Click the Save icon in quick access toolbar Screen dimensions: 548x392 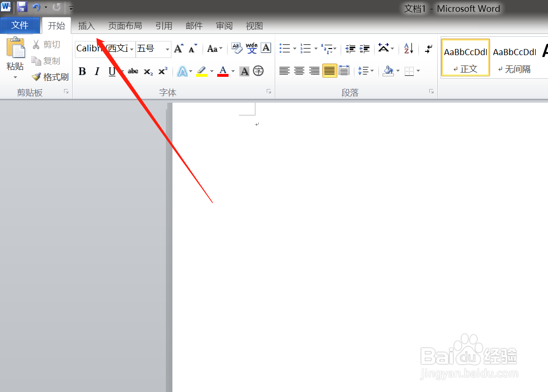22,7
